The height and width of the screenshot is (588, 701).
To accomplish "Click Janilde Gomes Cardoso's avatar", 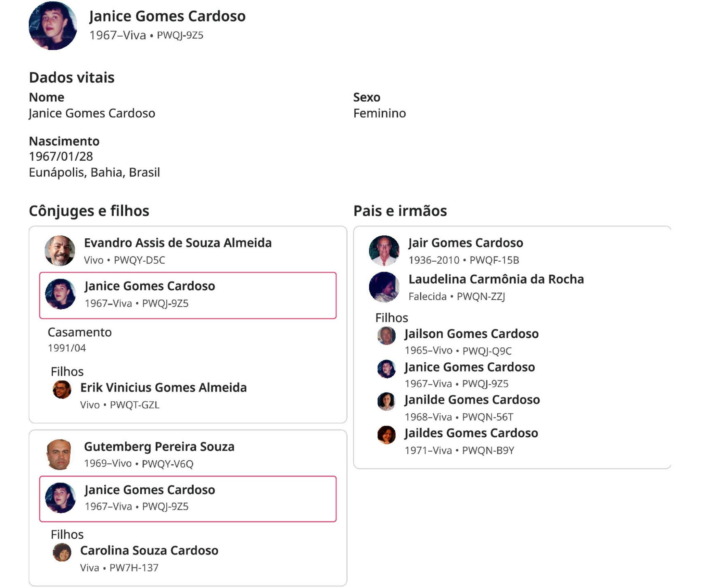I will 386,401.
